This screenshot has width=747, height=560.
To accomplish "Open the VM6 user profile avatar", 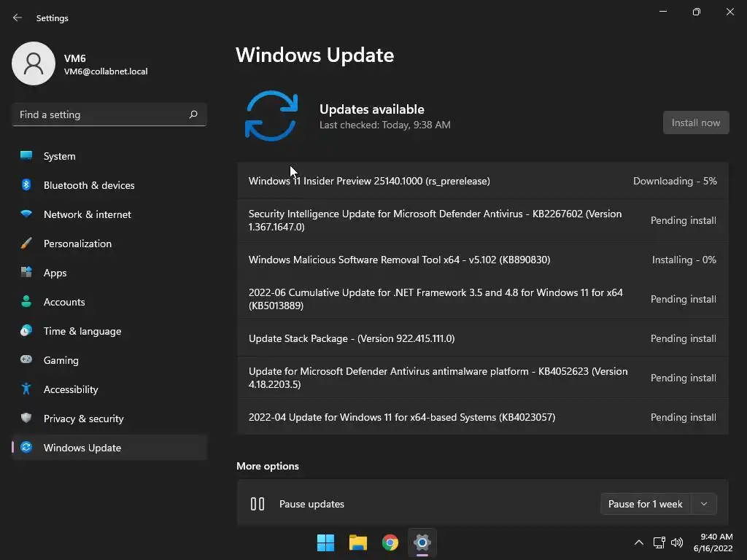I will pos(34,63).
